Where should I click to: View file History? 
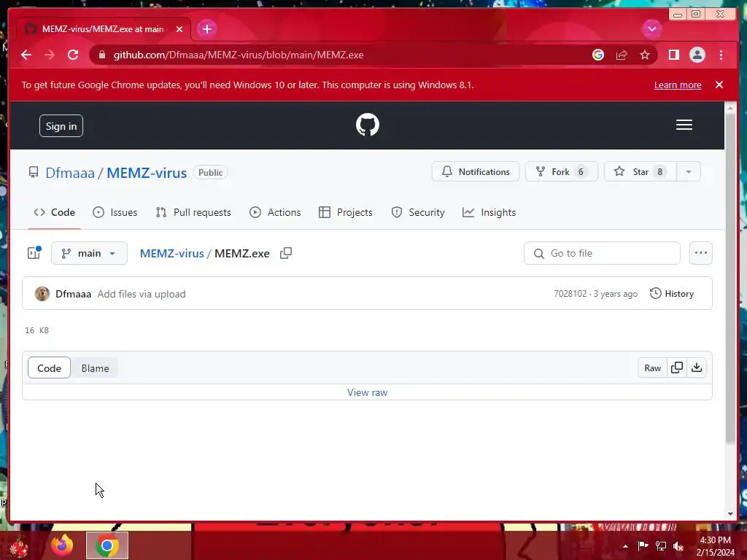pos(672,294)
